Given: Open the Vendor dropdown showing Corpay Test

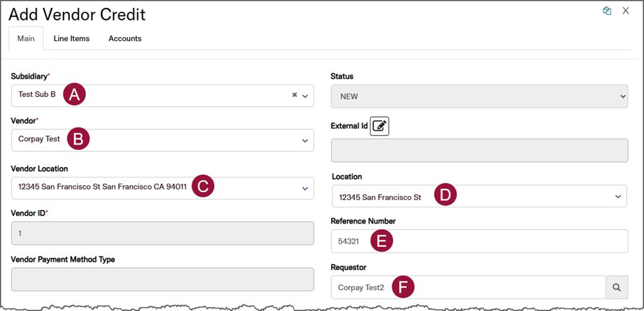Looking at the screenshot, I should point(305,140).
